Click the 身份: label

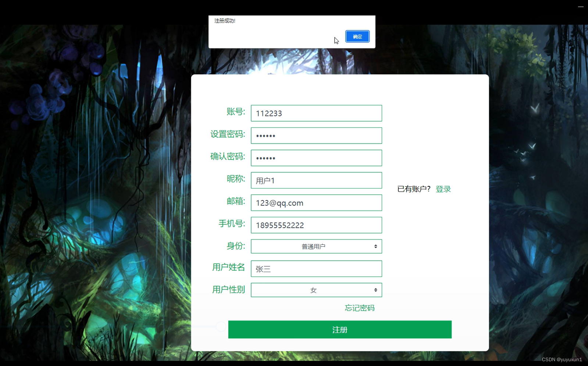[x=236, y=246]
